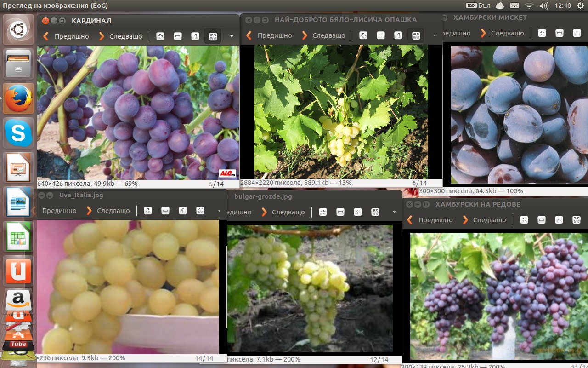Open the sound volume indicator
Viewport: 588px width, 368px height.
(543, 6)
